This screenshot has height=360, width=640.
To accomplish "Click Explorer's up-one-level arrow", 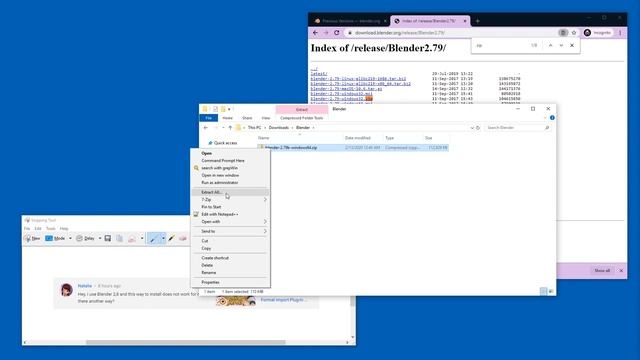I will [230, 128].
